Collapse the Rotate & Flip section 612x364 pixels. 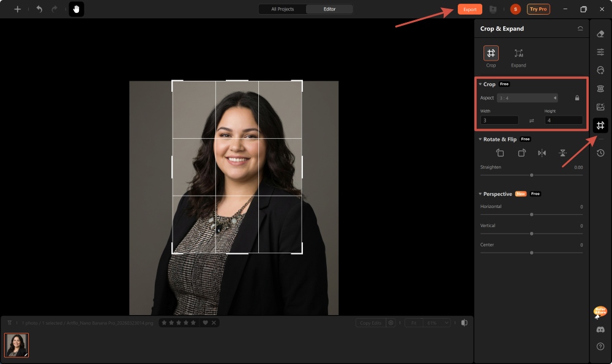point(481,139)
